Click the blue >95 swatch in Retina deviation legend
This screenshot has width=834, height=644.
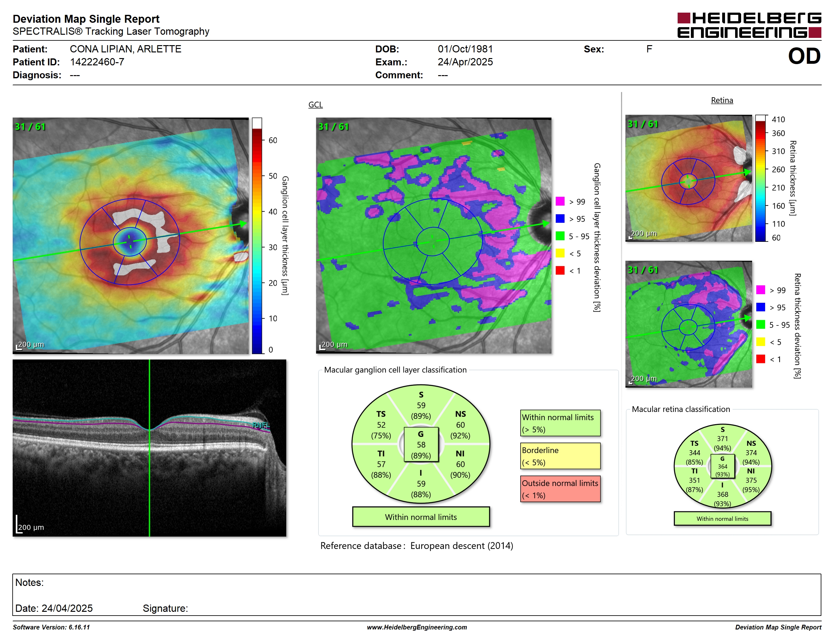click(760, 307)
